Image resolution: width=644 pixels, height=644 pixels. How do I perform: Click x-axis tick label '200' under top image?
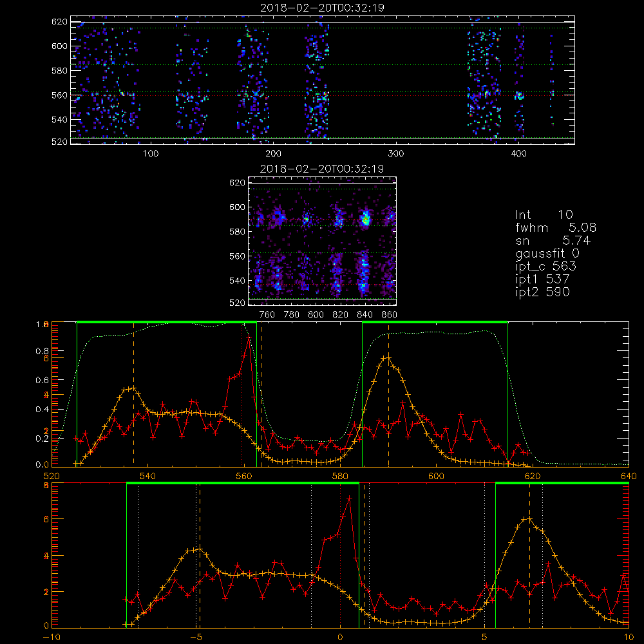coord(274,154)
